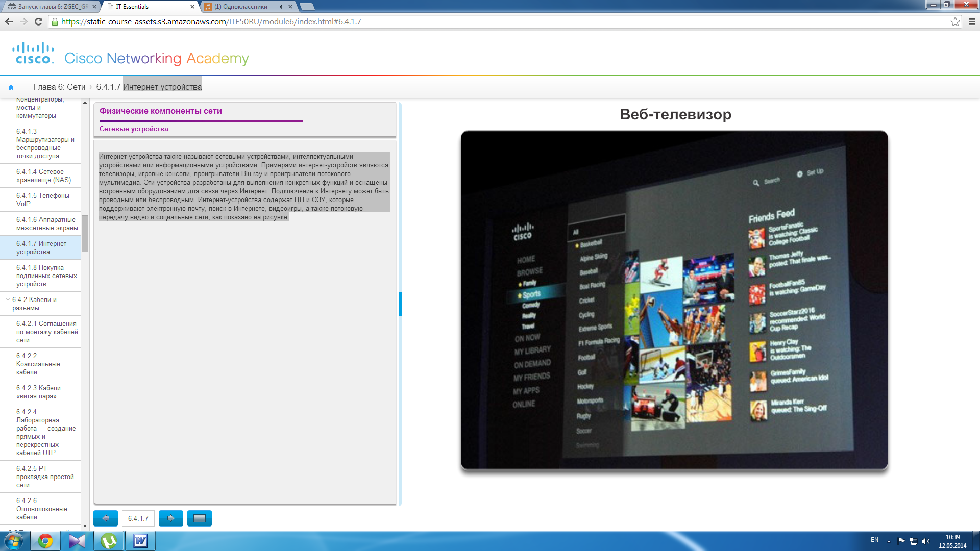Click the Cisco logo
This screenshot has height=551, width=980.
click(x=33, y=53)
